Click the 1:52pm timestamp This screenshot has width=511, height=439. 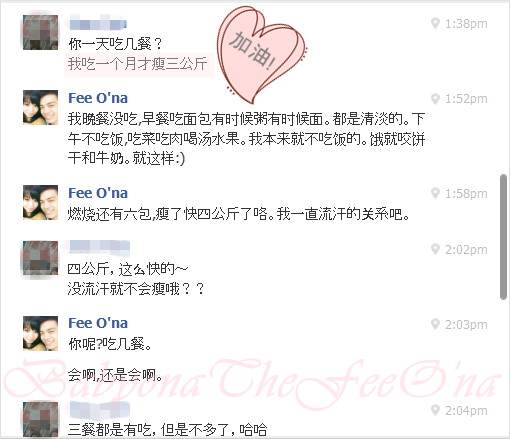pos(466,99)
